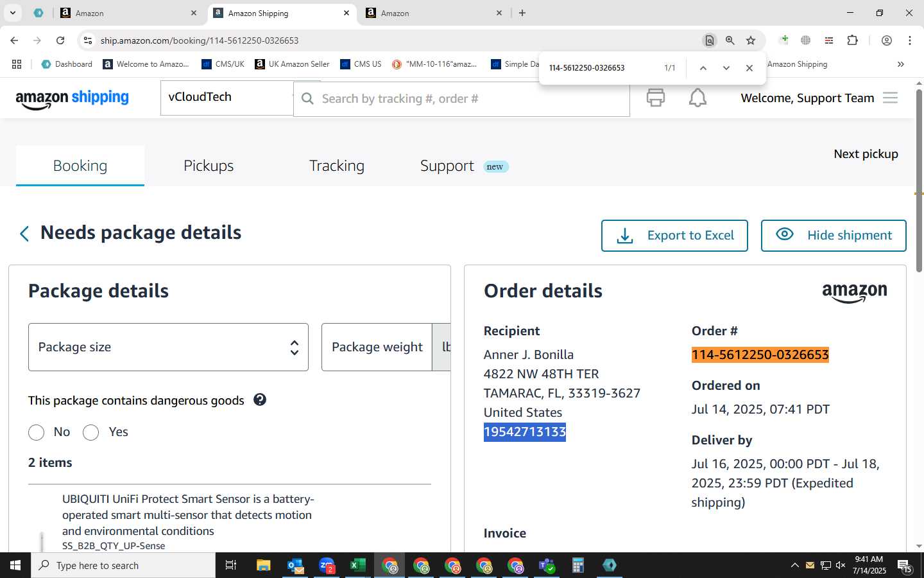Switch to the Support tab
This screenshot has width=924, height=578.
465,166
